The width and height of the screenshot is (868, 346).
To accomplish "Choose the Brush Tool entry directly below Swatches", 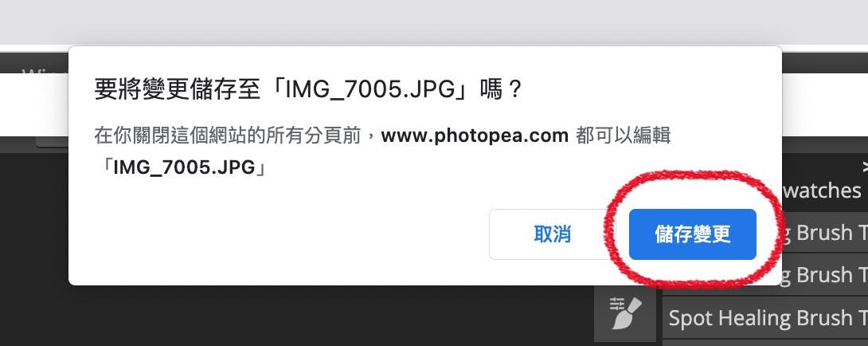I will coord(825,232).
